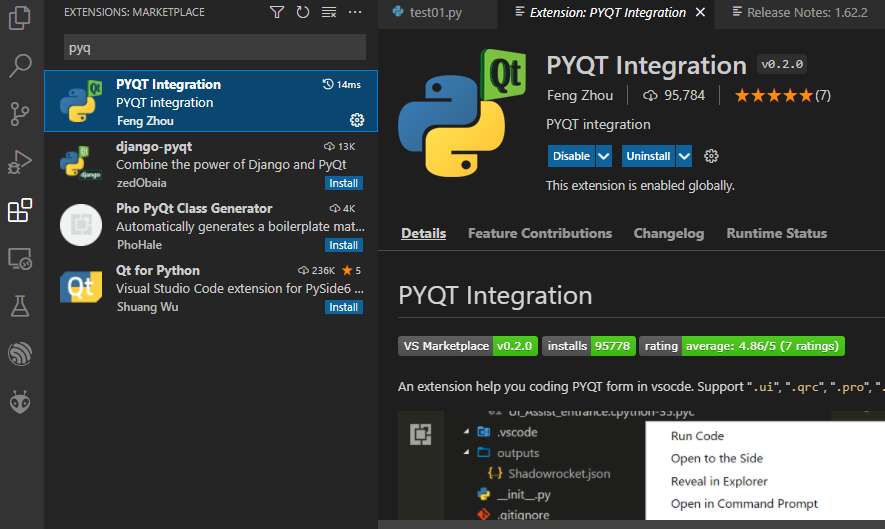
Task: Select the Extensions view icon
Action: tap(20, 210)
